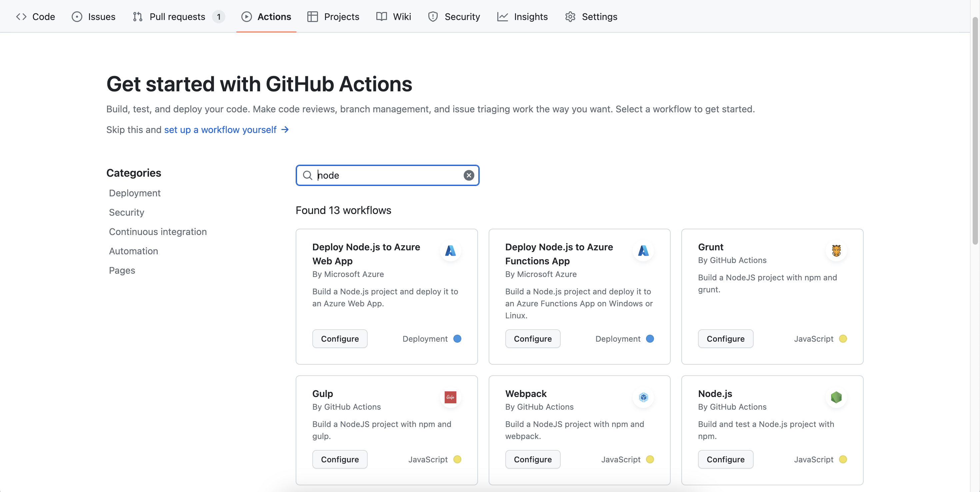Click the Webpack cube logo icon
980x492 pixels.
(x=643, y=397)
